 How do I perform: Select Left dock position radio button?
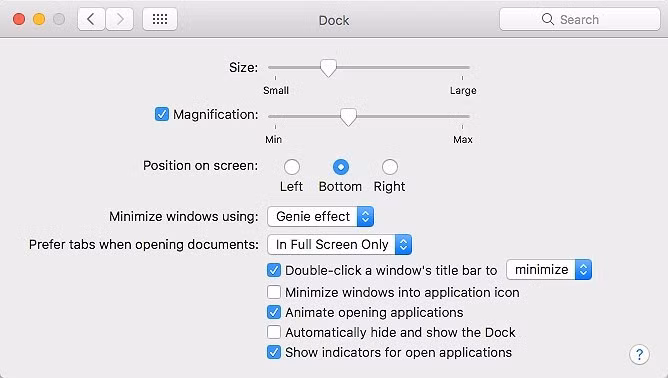[x=292, y=167]
